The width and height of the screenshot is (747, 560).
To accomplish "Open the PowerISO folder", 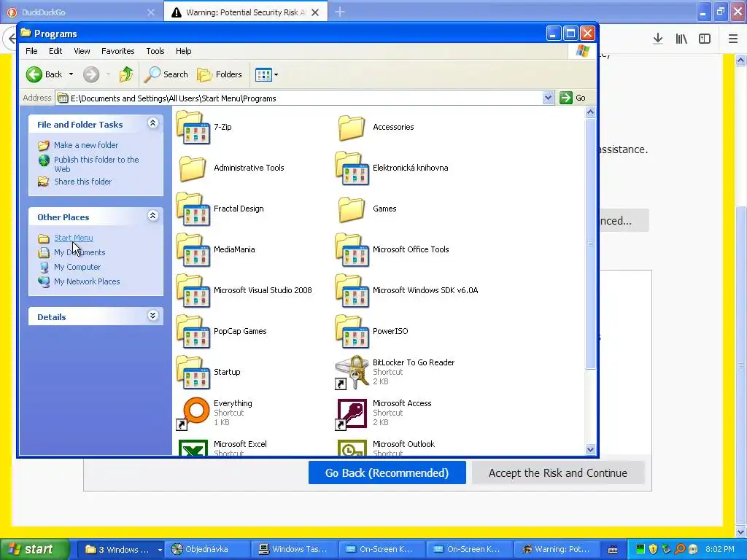I will pos(352,332).
